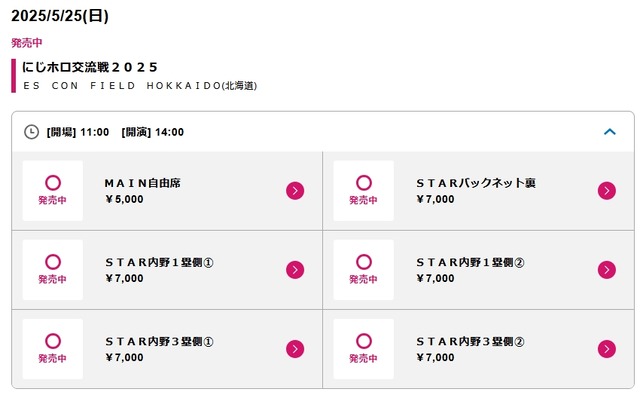640x395 pixels.
Task: Click the arrow icon for STAR内野3塁側②
Action: tap(607, 349)
